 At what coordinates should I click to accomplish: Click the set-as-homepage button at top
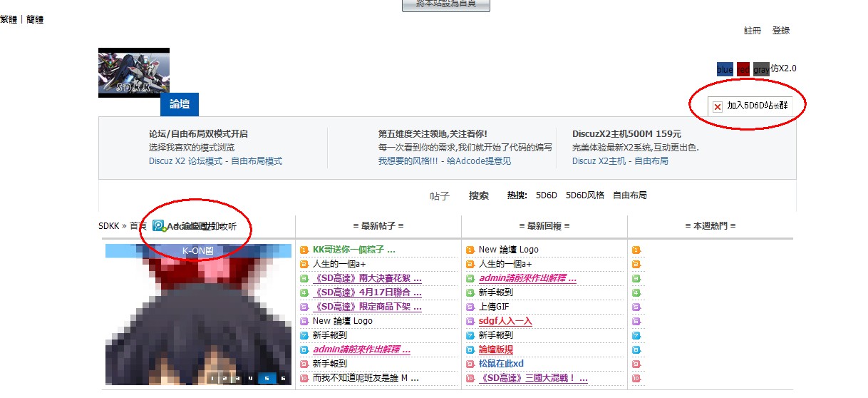(x=446, y=4)
